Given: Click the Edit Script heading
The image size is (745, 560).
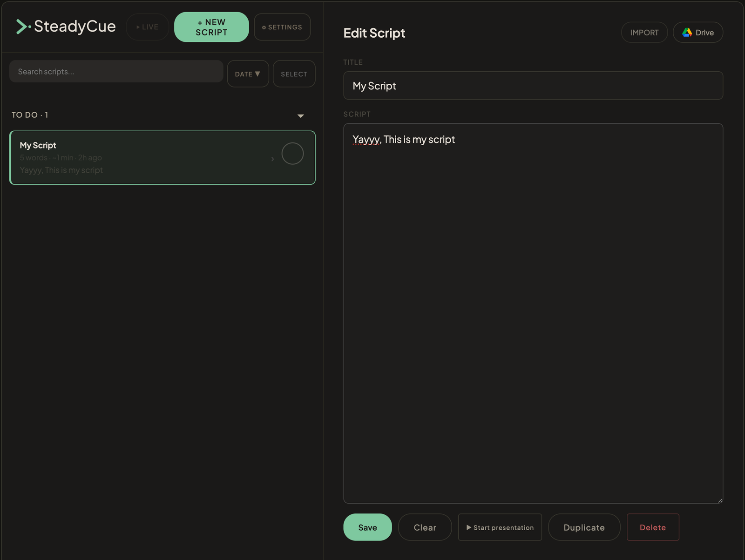Looking at the screenshot, I should (374, 33).
